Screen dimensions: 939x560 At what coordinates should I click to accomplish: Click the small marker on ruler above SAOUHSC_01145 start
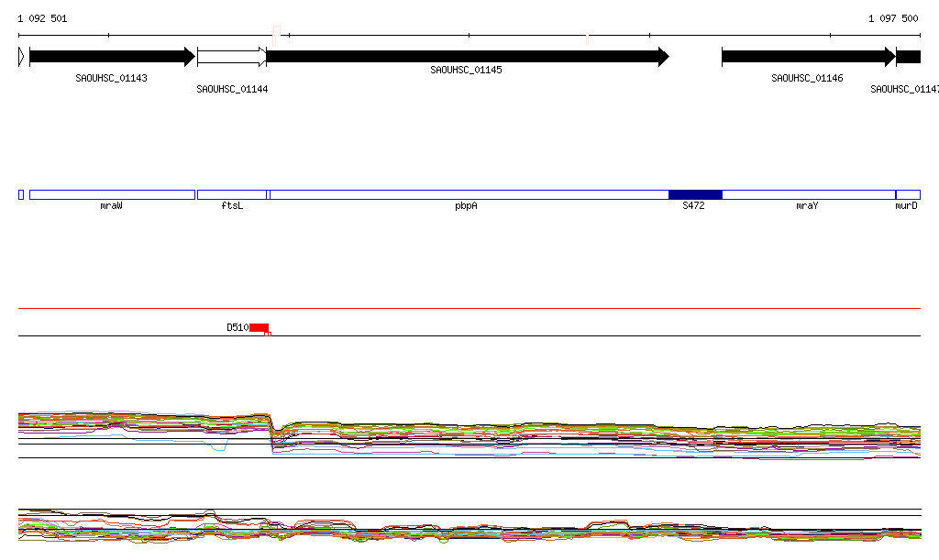(275, 34)
